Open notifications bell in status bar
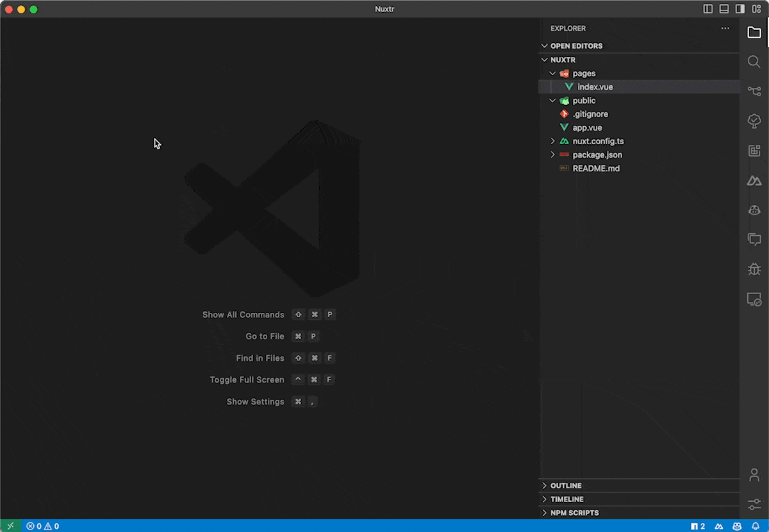The height and width of the screenshot is (532, 769). tap(756, 526)
